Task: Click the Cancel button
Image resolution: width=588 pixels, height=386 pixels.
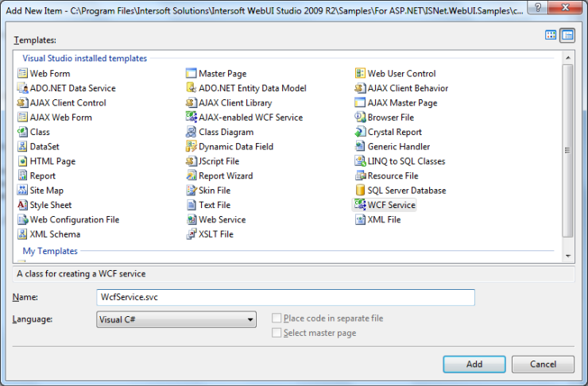Action: pos(543,364)
